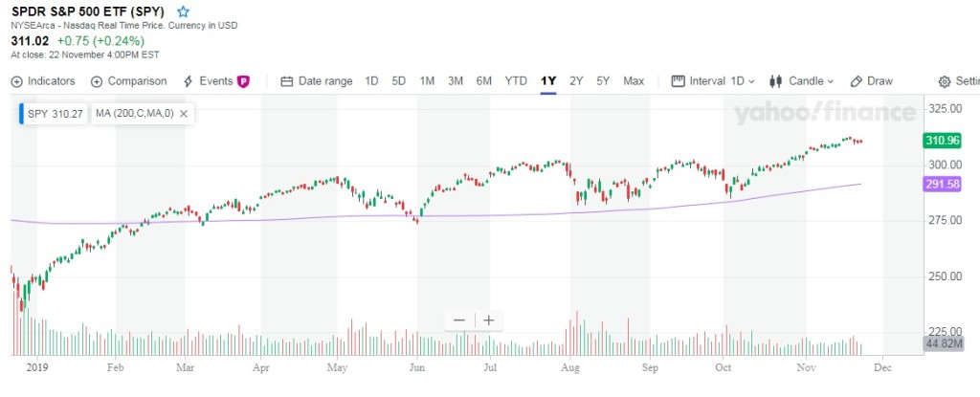This screenshot has width=980, height=397.
Task: Click the Nov time axis label
Action: (x=806, y=368)
